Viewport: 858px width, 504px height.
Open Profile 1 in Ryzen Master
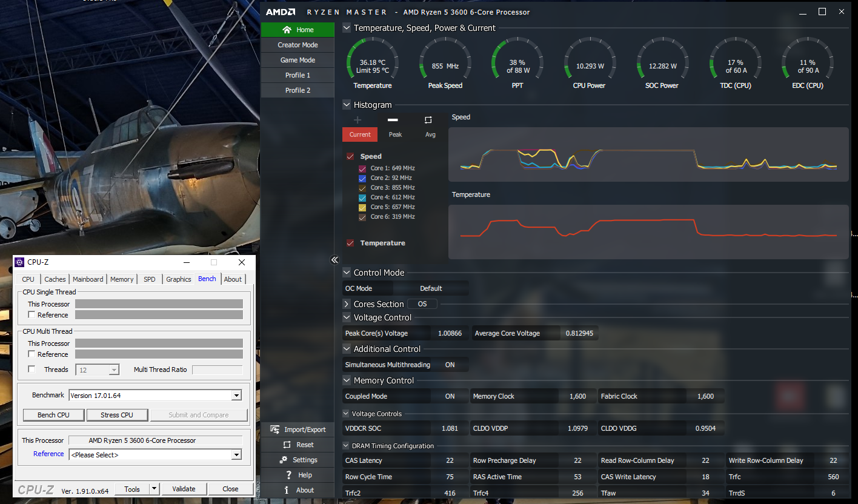coord(298,75)
